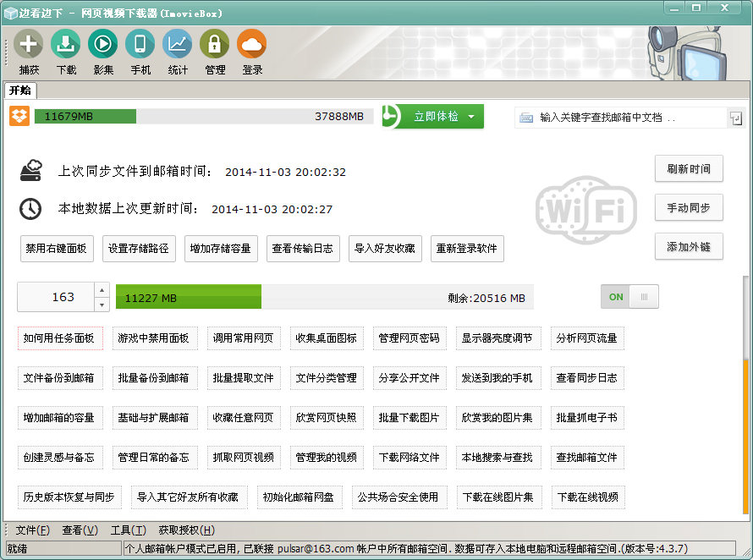Click the 管理 lock icon
Viewport: 753px width, 560px height.
pyautogui.click(x=215, y=44)
